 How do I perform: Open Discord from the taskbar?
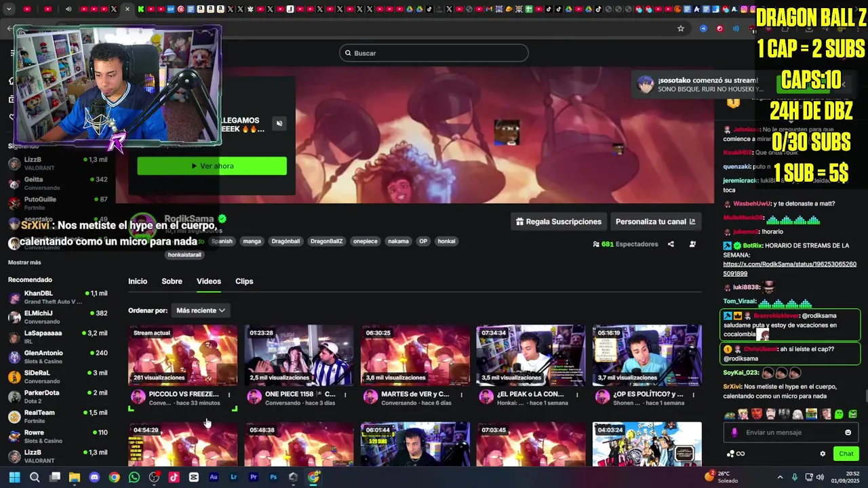(x=94, y=477)
